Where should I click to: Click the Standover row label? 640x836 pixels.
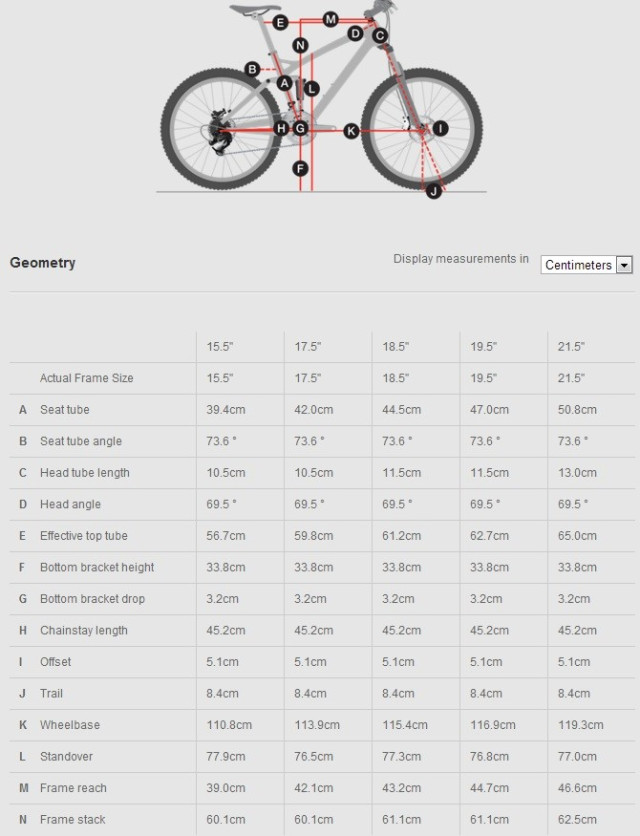[x=65, y=757]
